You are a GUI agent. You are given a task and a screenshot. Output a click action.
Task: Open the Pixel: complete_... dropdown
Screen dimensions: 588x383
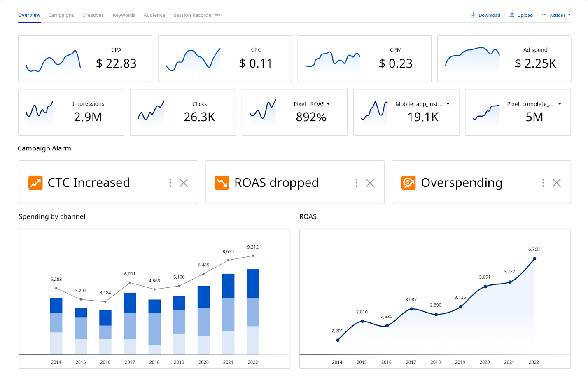[560, 104]
